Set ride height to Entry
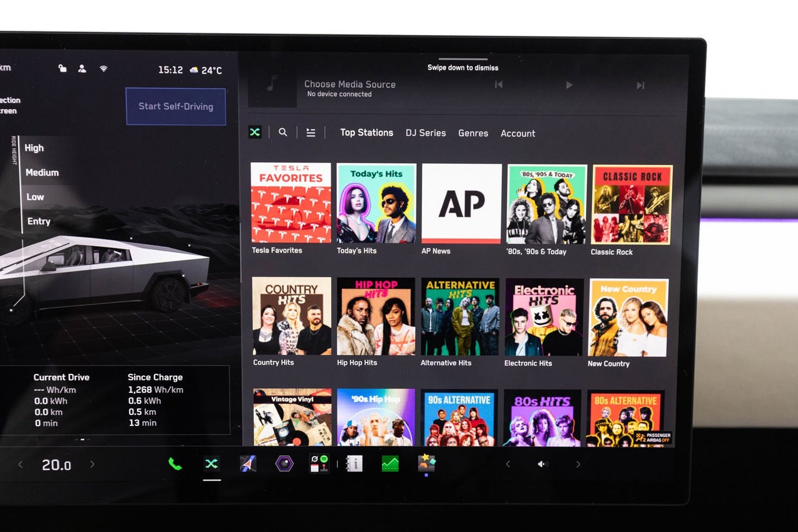Screen dimensions: 798x532 click(39, 221)
